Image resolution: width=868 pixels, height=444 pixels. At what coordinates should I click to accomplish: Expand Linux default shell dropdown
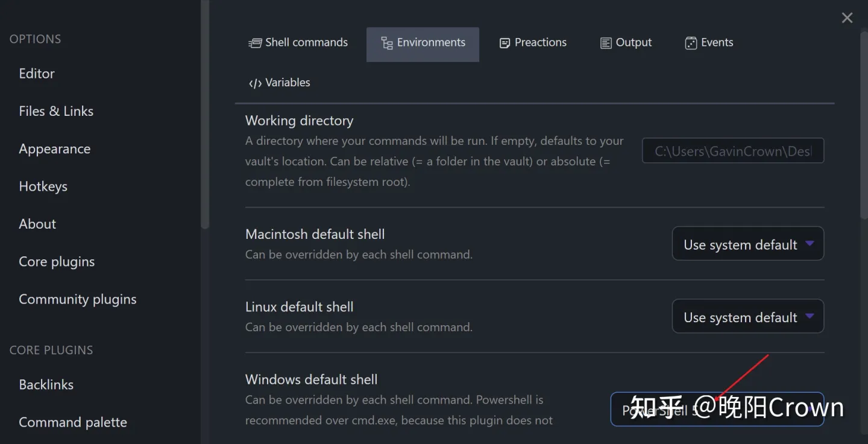pos(747,316)
